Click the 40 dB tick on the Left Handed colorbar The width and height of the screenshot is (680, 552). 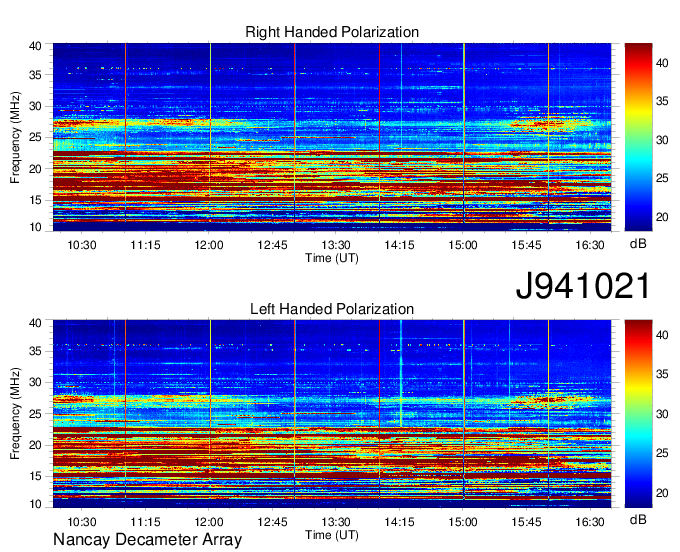click(x=662, y=335)
